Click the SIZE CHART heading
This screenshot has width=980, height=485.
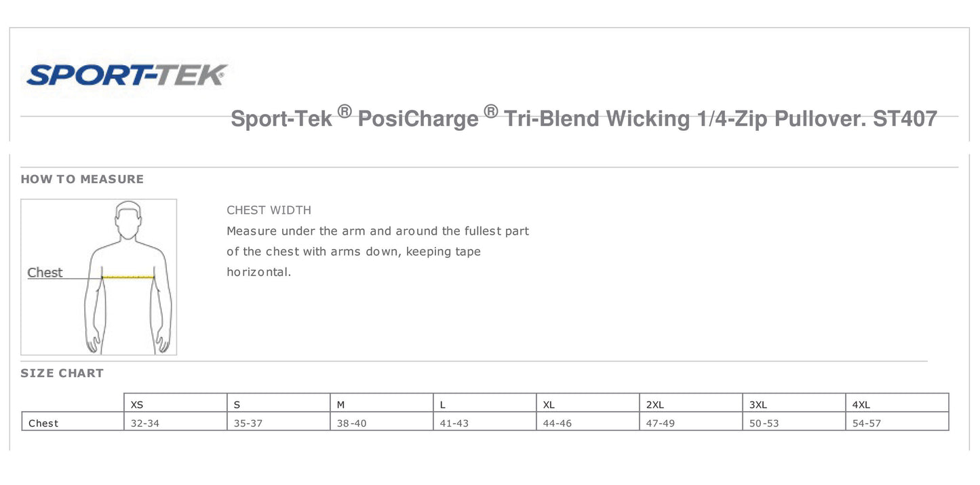coord(62,373)
